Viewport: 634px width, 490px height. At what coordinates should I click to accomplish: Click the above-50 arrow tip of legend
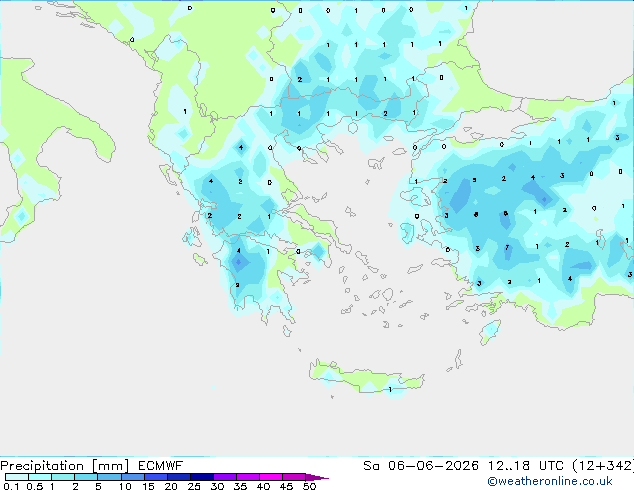pyautogui.click(x=317, y=477)
